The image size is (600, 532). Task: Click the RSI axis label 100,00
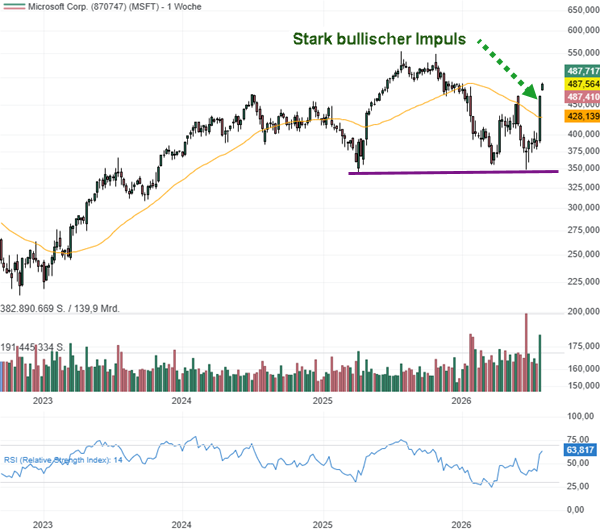click(x=580, y=416)
